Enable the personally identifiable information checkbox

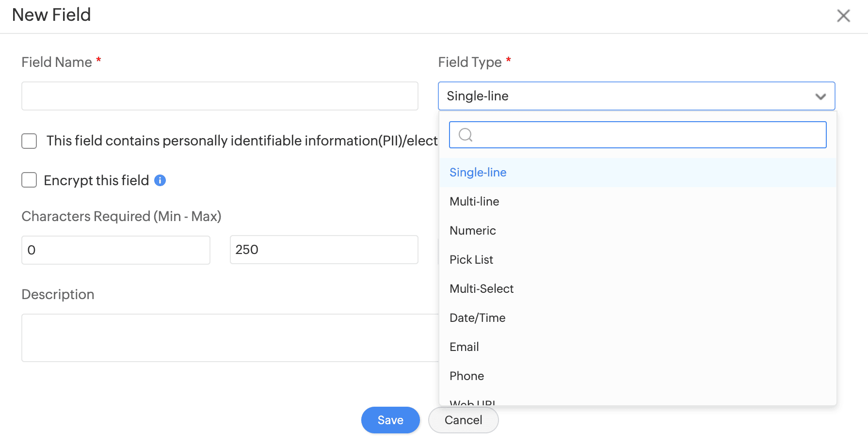29,141
